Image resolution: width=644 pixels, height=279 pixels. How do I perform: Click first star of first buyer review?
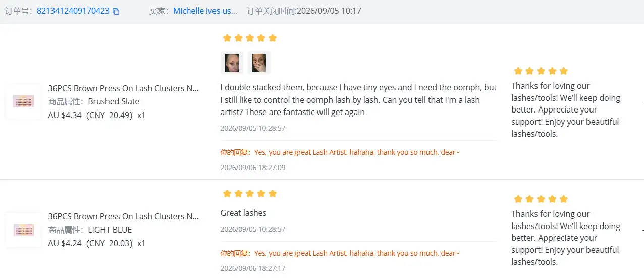227,38
